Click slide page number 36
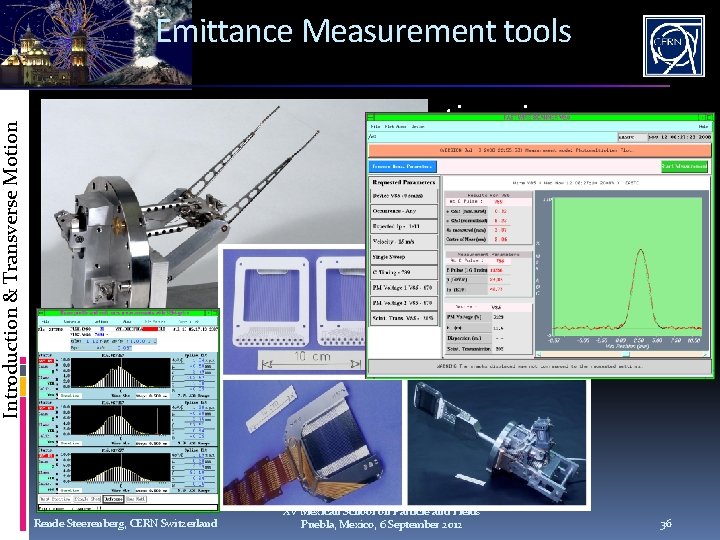Viewport: 720px width, 540px height. point(666,523)
